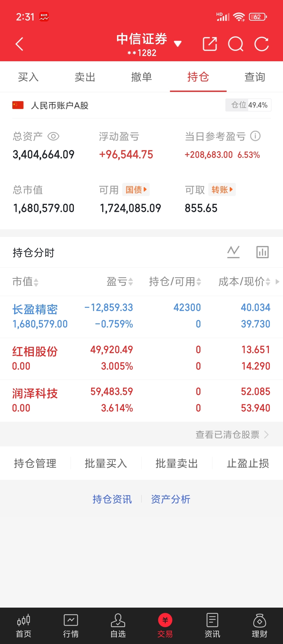Tap 红相股份 current price 14.290
This screenshot has width=283, height=644.
(x=255, y=366)
